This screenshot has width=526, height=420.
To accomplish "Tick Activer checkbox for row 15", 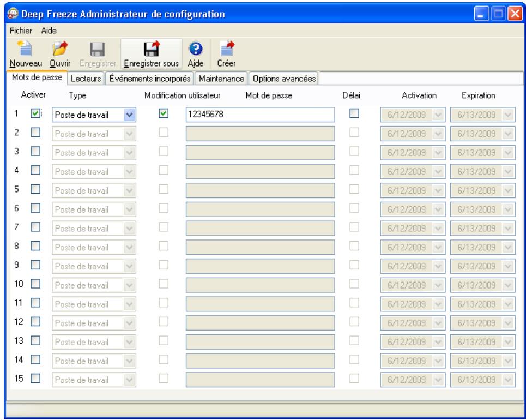I will pos(35,379).
